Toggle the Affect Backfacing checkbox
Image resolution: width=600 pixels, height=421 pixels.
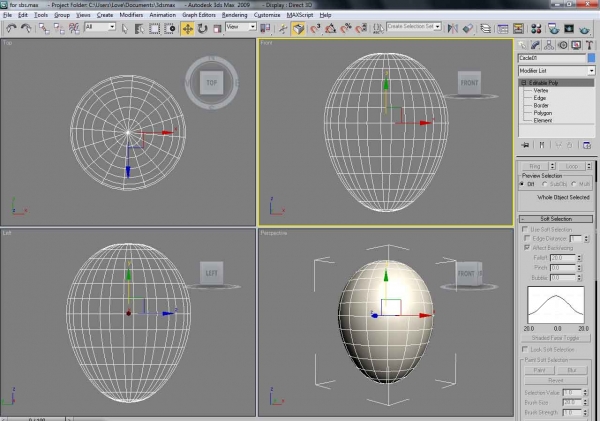[527, 248]
